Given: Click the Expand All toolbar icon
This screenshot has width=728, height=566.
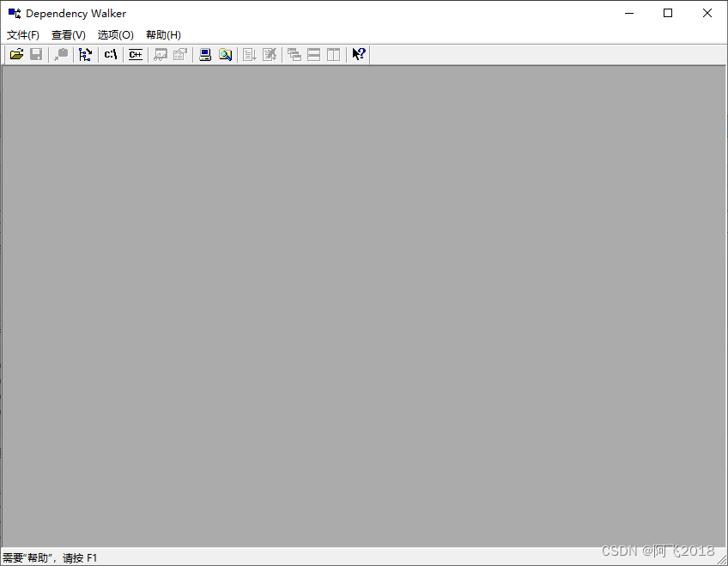Looking at the screenshot, I should pyautogui.click(x=249, y=54).
